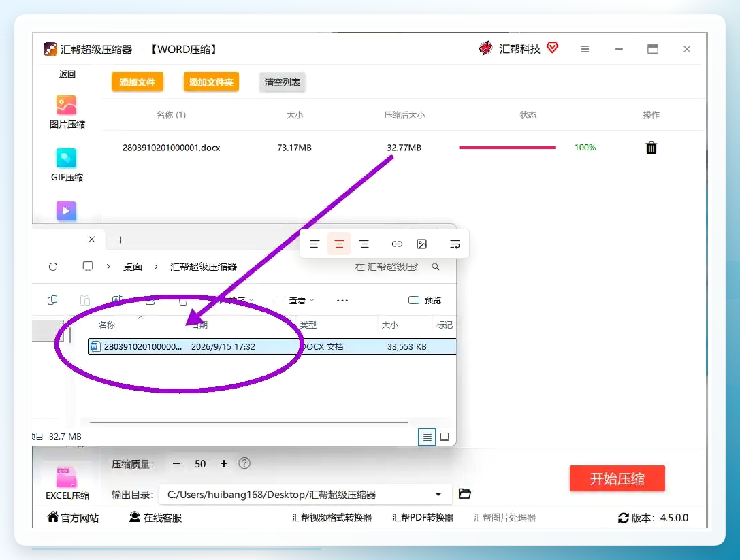Viewport: 740px width, 560px height.
Task: Open the video compression play icon in sidebar
Action: 66,211
